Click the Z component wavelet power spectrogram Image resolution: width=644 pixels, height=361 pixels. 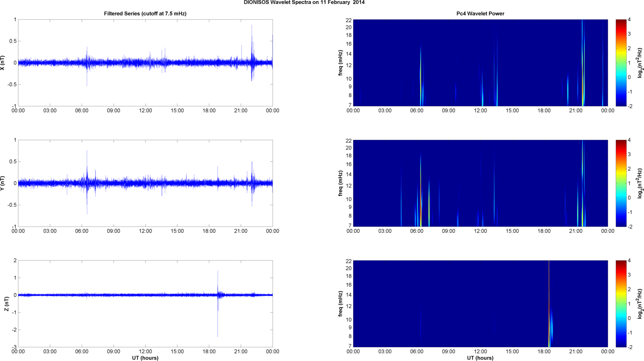point(480,304)
